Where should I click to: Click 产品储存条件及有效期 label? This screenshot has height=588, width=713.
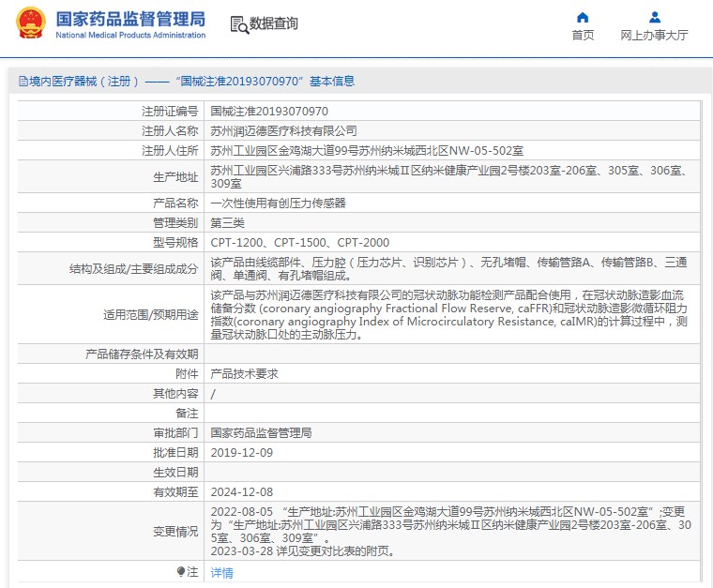(x=142, y=354)
